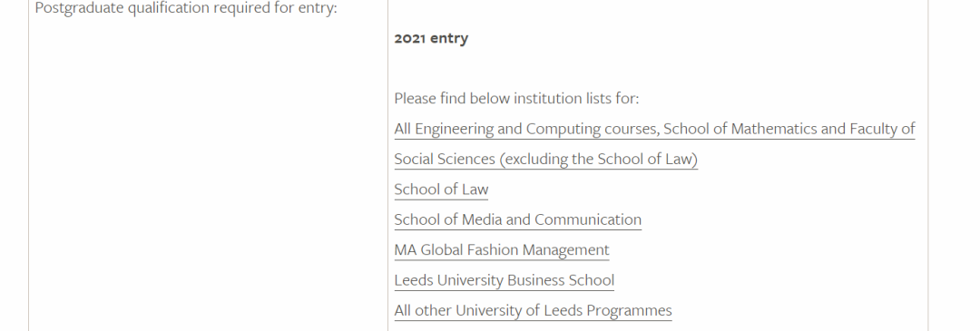Open Leeds University Business School list
This screenshot has width=980, height=331.
tap(505, 280)
